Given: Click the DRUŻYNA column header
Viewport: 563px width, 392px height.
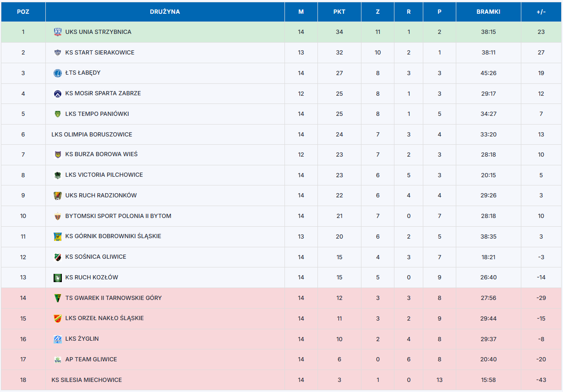Looking at the screenshot, I should coord(165,12).
